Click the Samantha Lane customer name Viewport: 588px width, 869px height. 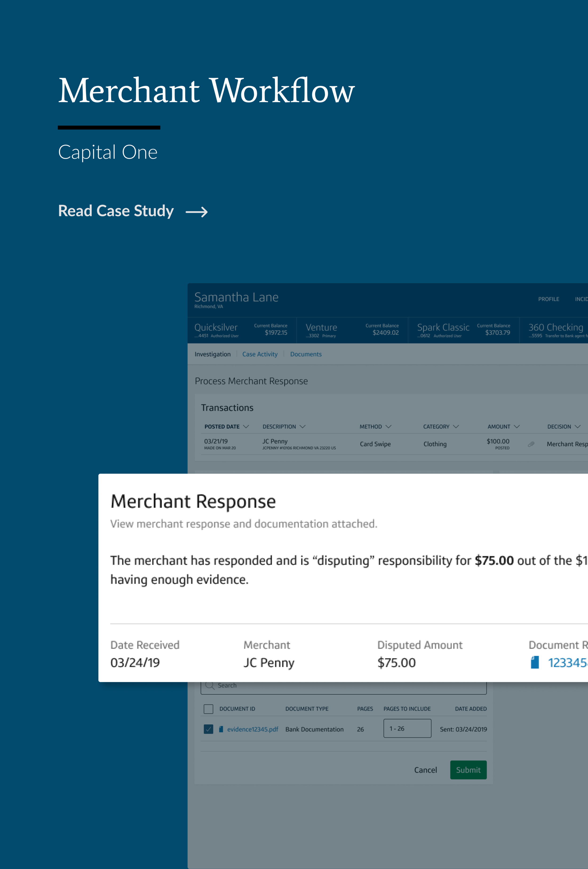(x=236, y=297)
